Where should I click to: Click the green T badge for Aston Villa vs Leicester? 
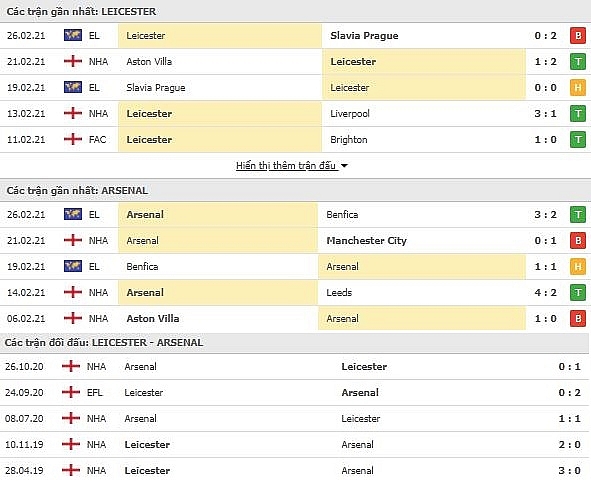[578, 62]
